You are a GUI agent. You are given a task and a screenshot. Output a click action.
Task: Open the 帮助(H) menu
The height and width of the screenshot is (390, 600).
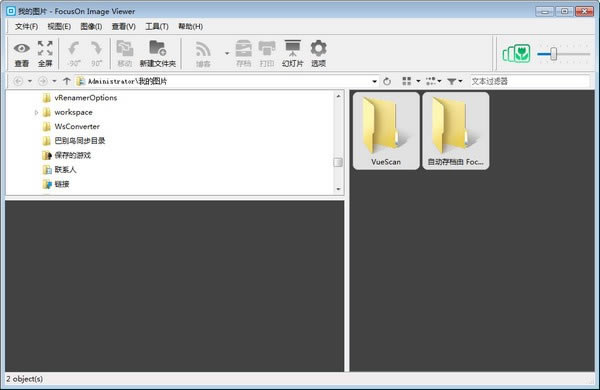tap(191, 26)
